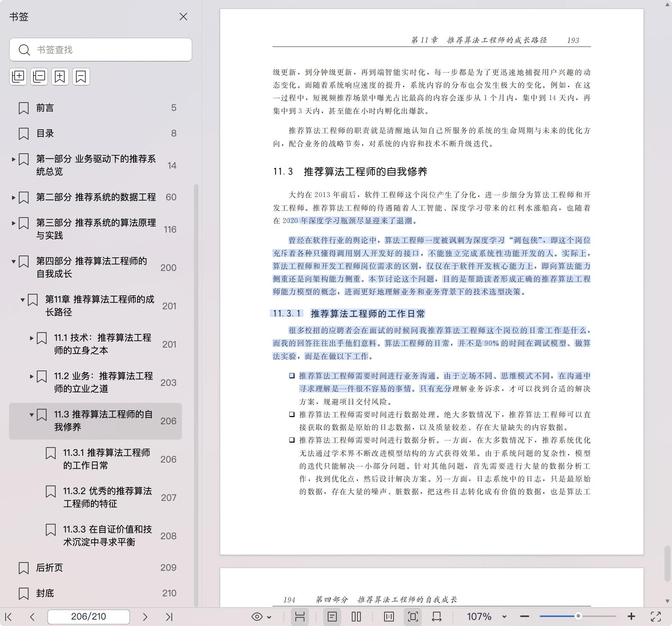
Task: Add a new bookmark icon
Action: coord(60,77)
